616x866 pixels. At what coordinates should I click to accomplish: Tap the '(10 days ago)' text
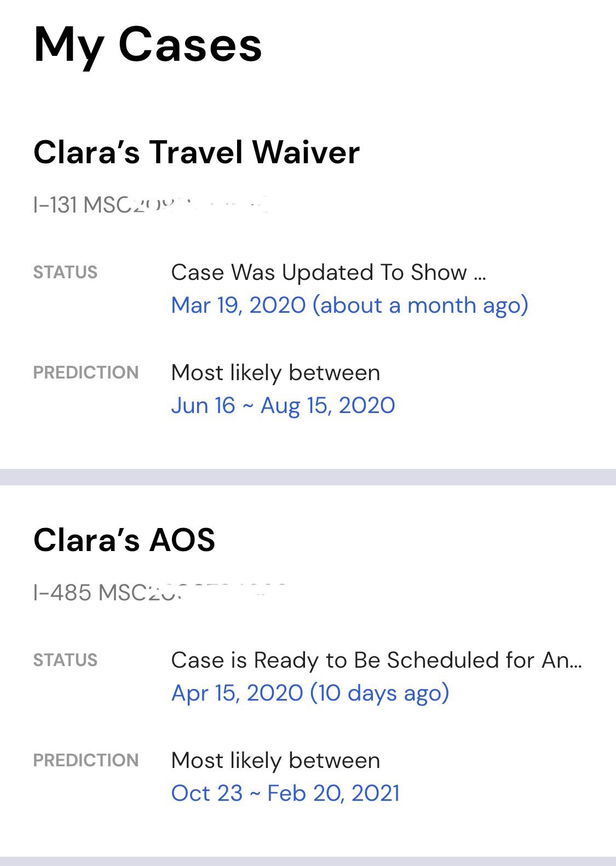click(379, 693)
